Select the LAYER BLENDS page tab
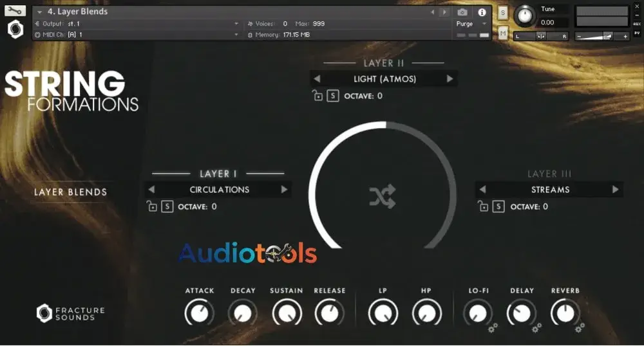This screenshot has height=346, width=644. click(x=70, y=192)
